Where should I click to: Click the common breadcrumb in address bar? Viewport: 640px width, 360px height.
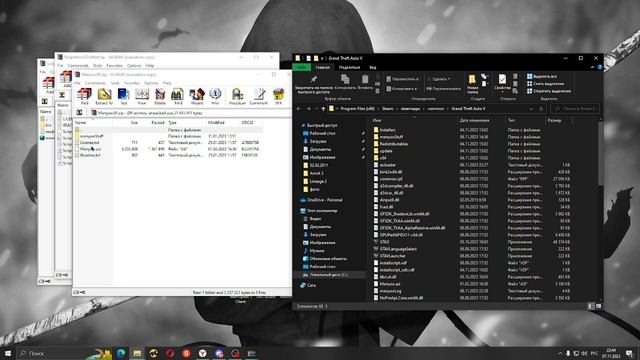pos(436,109)
